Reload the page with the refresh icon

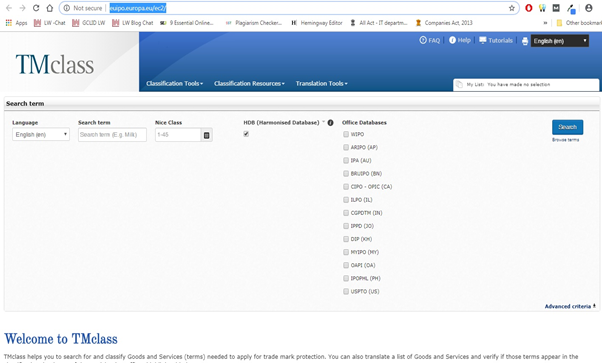pyautogui.click(x=36, y=8)
